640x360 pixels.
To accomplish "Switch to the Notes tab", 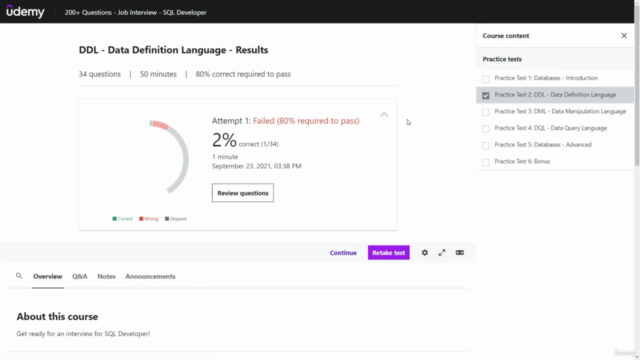I will (x=106, y=276).
